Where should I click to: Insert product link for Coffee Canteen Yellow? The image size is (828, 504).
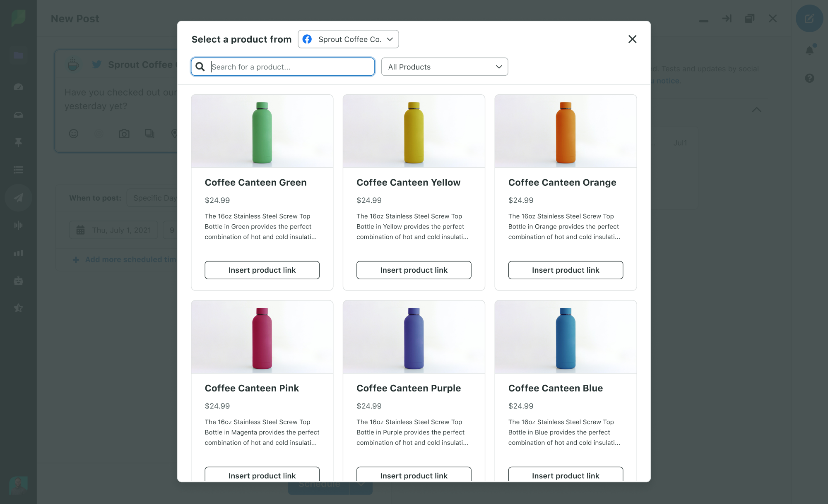[414, 269]
